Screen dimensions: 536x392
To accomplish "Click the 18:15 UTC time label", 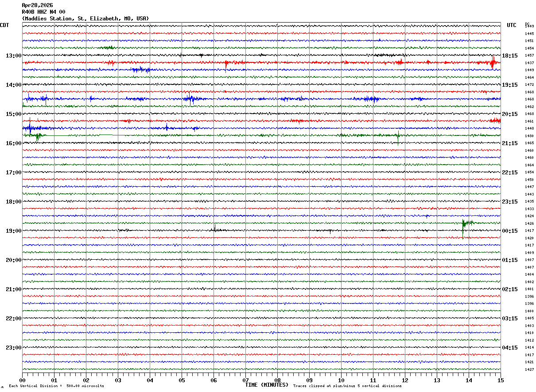I will click(x=509, y=55).
